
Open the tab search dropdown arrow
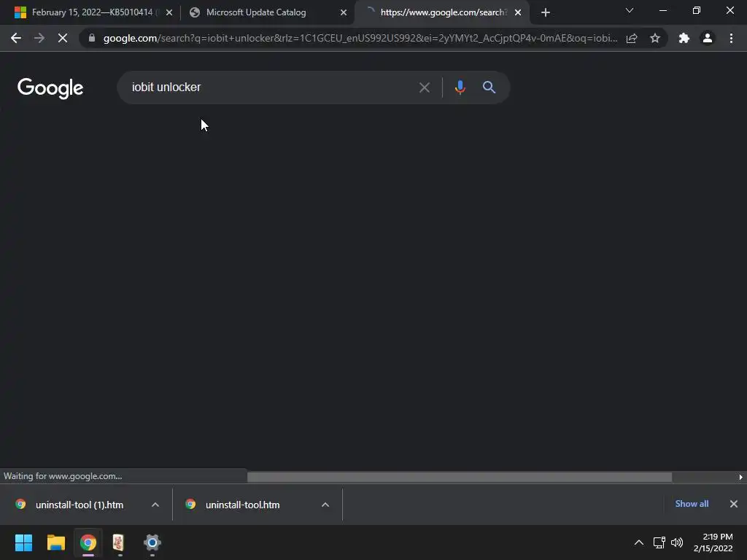[x=630, y=10]
